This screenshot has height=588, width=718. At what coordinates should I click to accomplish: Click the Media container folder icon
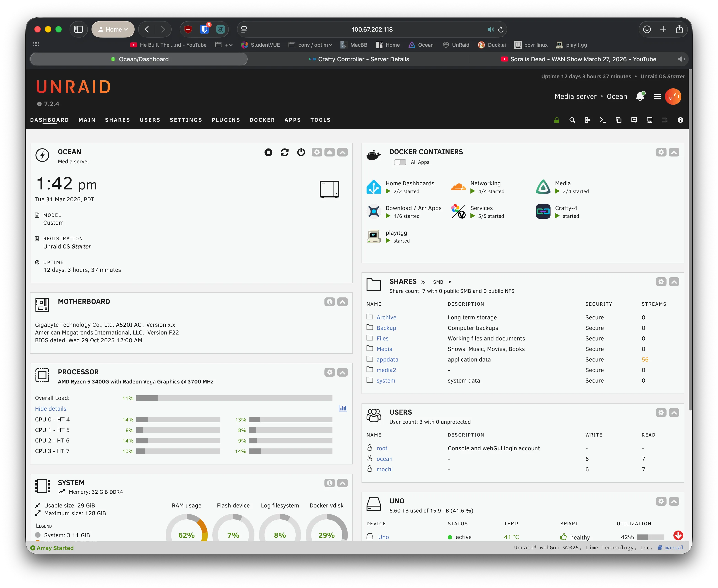[543, 187]
